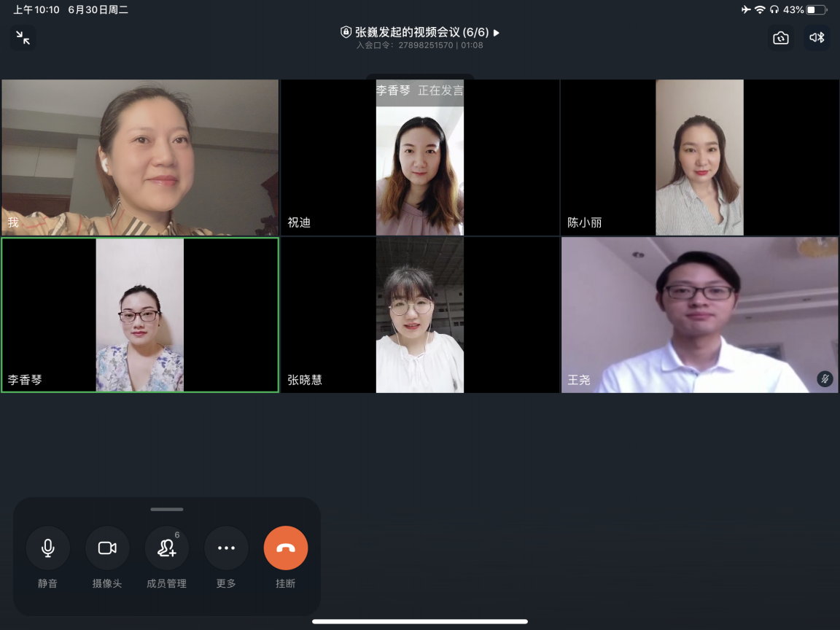Select 陈小丽's video tile
This screenshot has height=630, width=840.
click(x=700, y=157)
